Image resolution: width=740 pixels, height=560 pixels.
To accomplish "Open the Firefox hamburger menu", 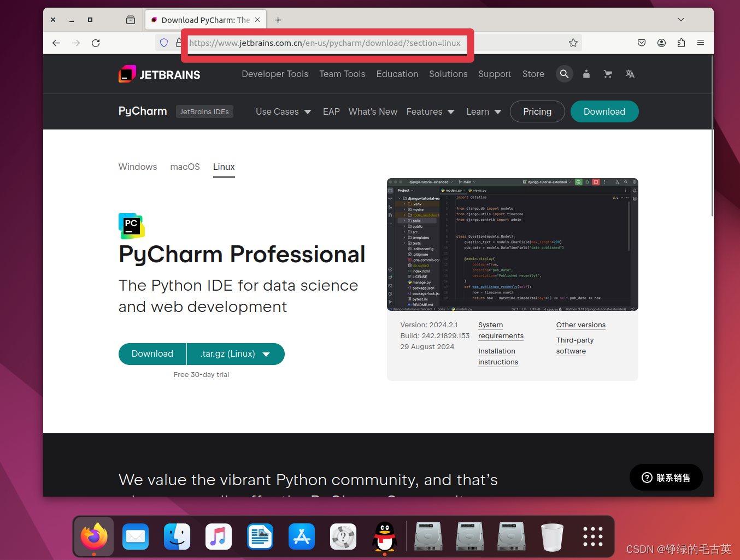I will (x=701, y=43).
